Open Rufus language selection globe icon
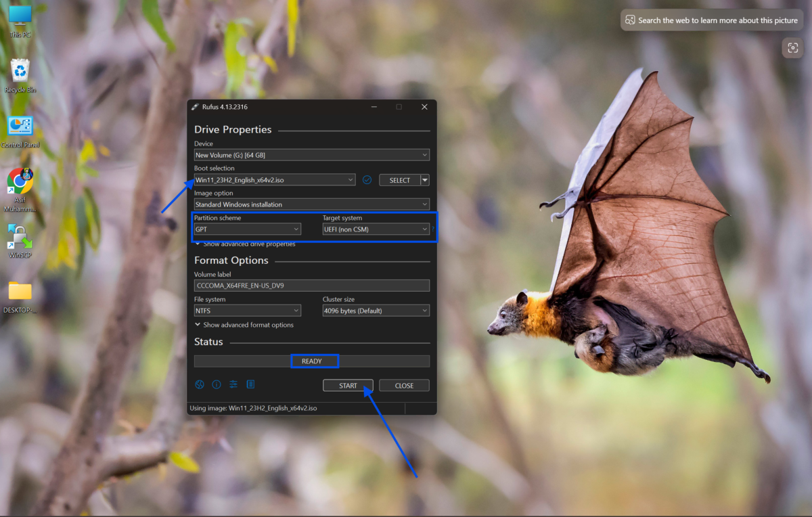The width and height of the screenshot is (812, 517). coord(200,384)
